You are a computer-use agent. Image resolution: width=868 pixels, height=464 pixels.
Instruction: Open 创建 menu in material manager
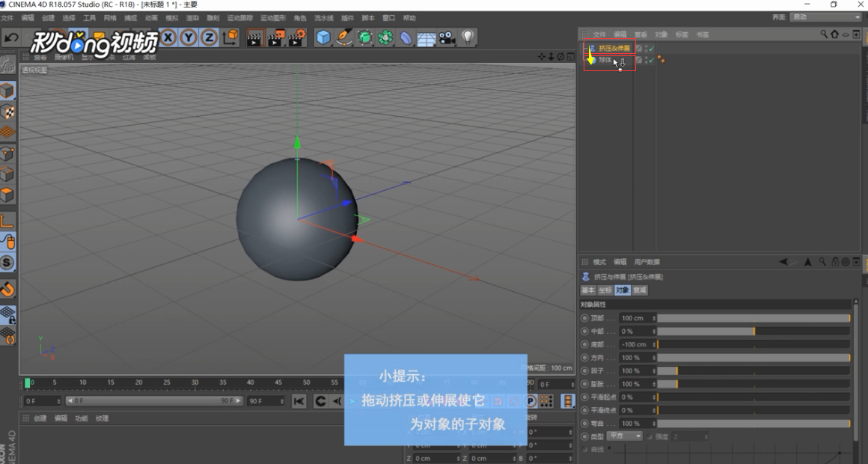pyautogui.click(x=40, y=418)
